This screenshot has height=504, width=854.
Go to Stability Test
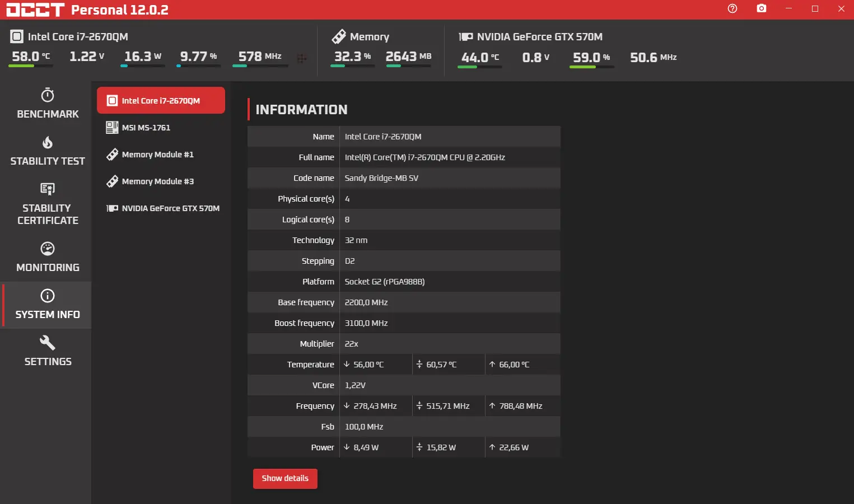coord(48,151)
